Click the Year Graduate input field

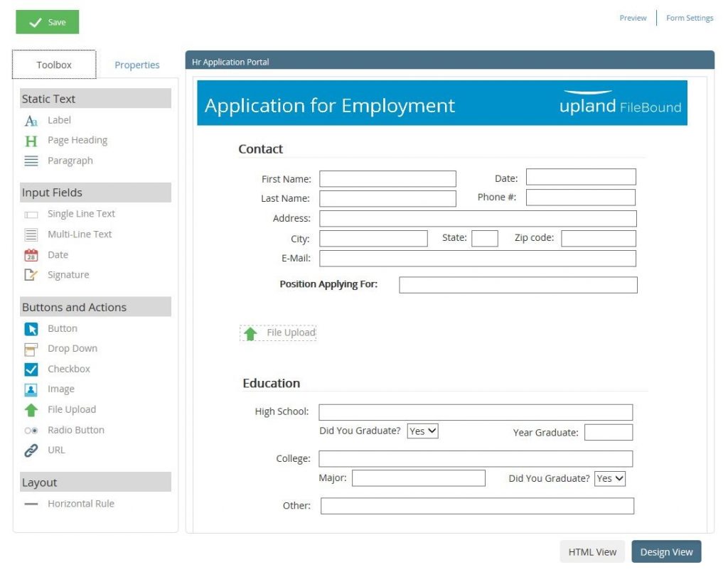pos(609,432)
